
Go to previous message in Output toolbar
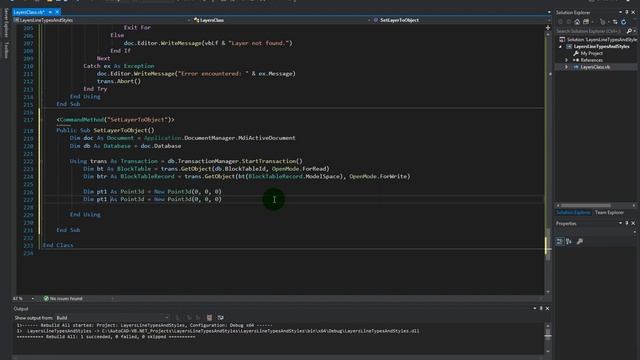tap(189, 318)
